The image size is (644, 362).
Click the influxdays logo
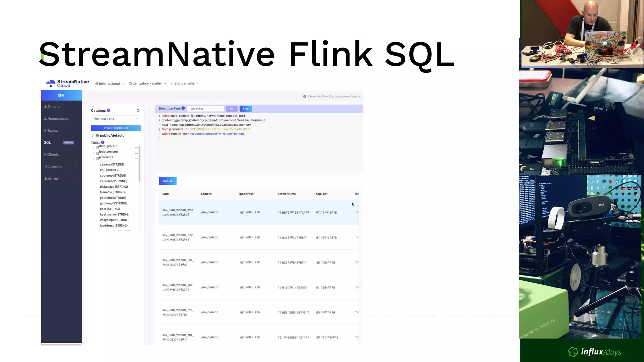(x=595, y=352)
